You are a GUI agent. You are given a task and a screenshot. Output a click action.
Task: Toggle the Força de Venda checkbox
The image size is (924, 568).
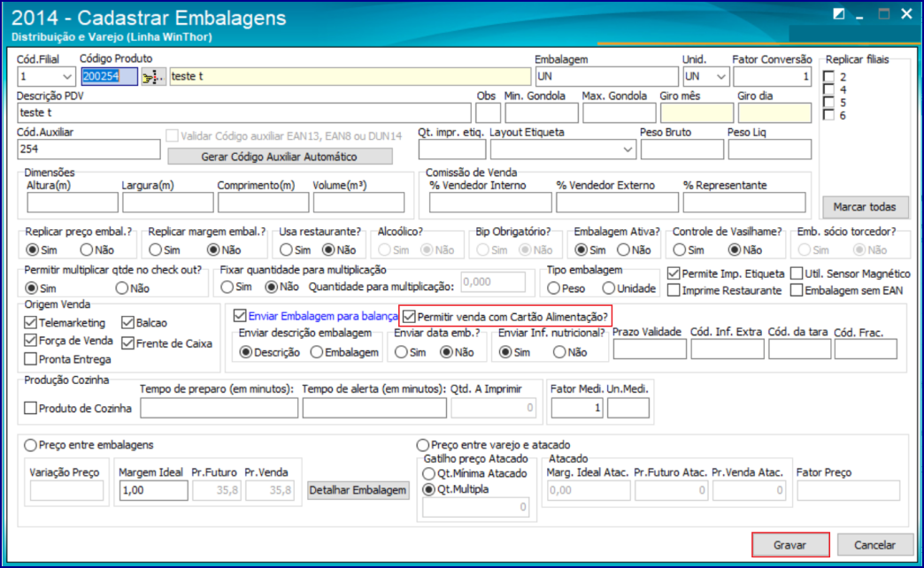tap(31, 341)
